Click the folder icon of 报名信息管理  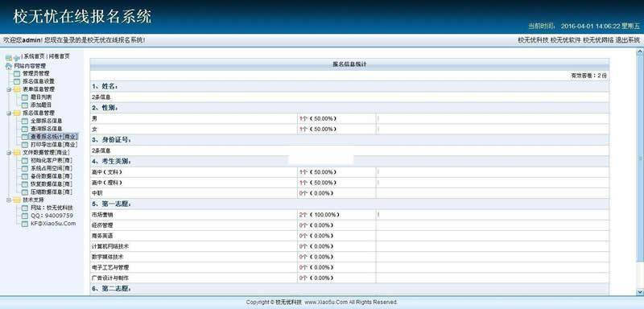click(x=17, y=113)
